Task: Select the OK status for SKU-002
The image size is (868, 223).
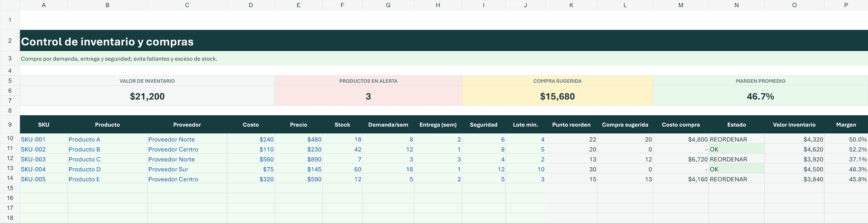Action: pyautogui.click(x=737, y=149)
